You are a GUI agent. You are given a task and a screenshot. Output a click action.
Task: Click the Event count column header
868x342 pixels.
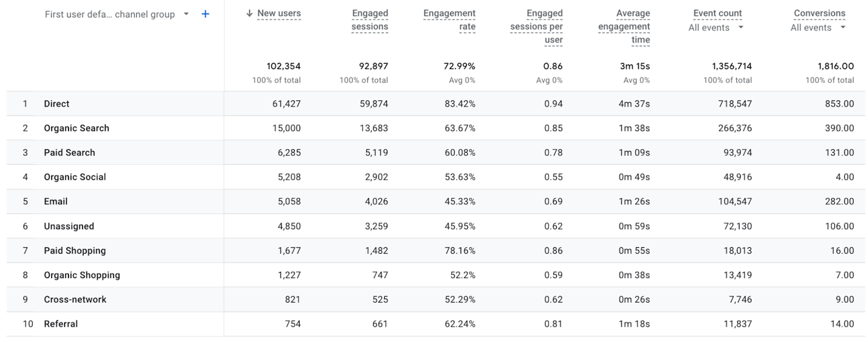[x=717, y=13]
